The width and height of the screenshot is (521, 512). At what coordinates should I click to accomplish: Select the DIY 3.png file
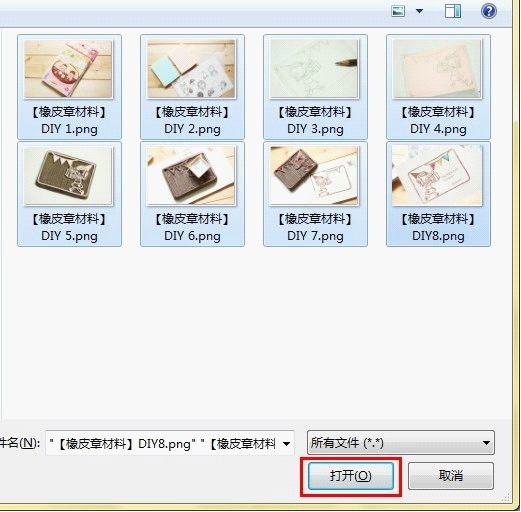coord(315,87)
